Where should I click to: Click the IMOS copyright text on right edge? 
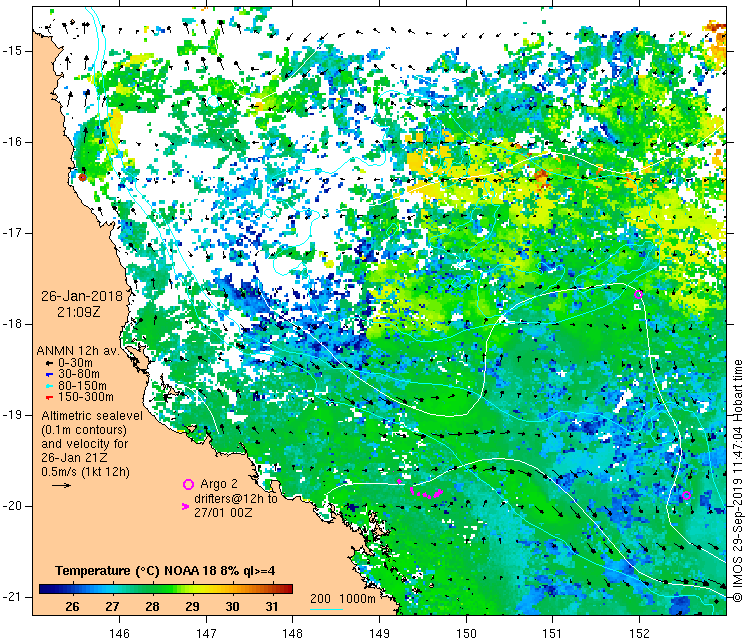click(x=737, y=480)
